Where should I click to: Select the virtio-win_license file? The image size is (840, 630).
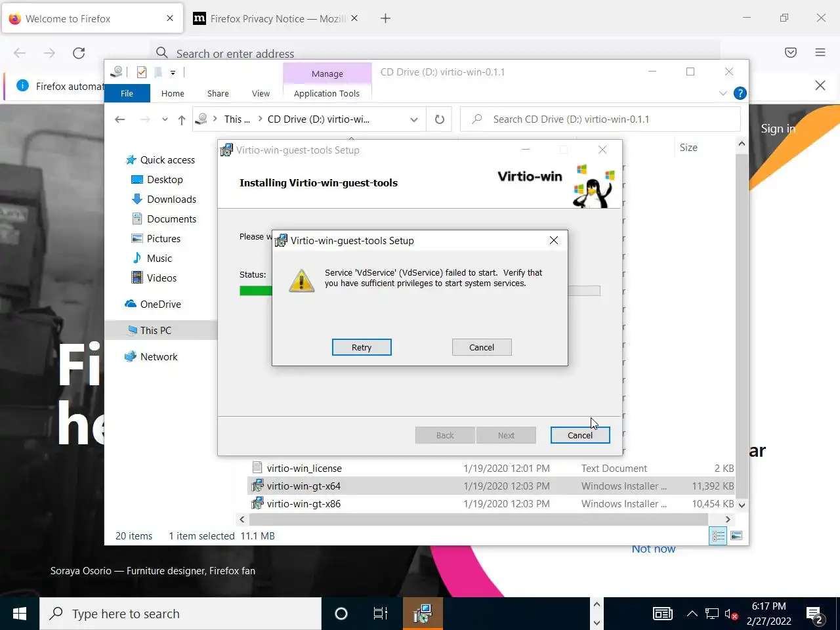304,469
